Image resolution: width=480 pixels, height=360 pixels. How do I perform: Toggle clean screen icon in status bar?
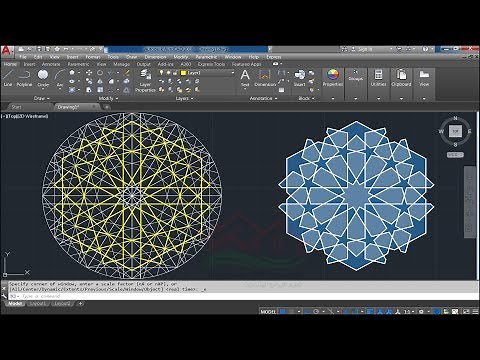click(x=466, y=312)
